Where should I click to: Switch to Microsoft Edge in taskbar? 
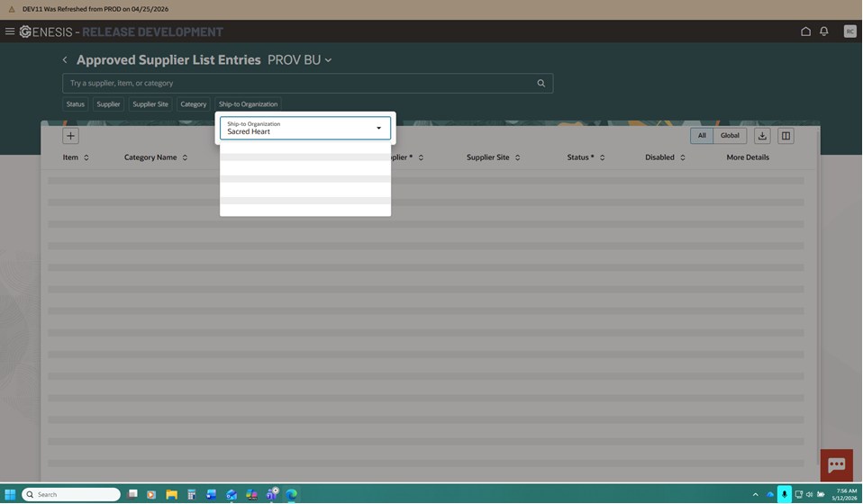click(x=291, y=495)
